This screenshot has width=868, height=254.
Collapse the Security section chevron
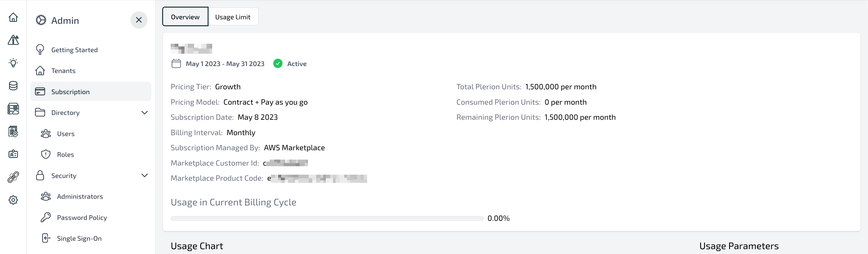145,175
